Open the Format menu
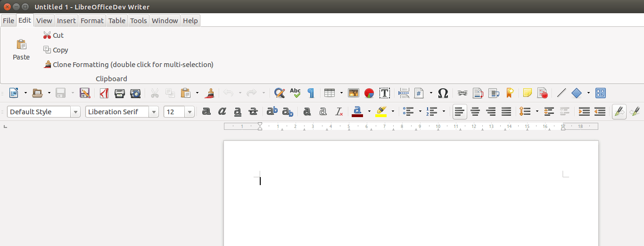The width and height of the screenshot is (644, 246). tap(92, 20)
